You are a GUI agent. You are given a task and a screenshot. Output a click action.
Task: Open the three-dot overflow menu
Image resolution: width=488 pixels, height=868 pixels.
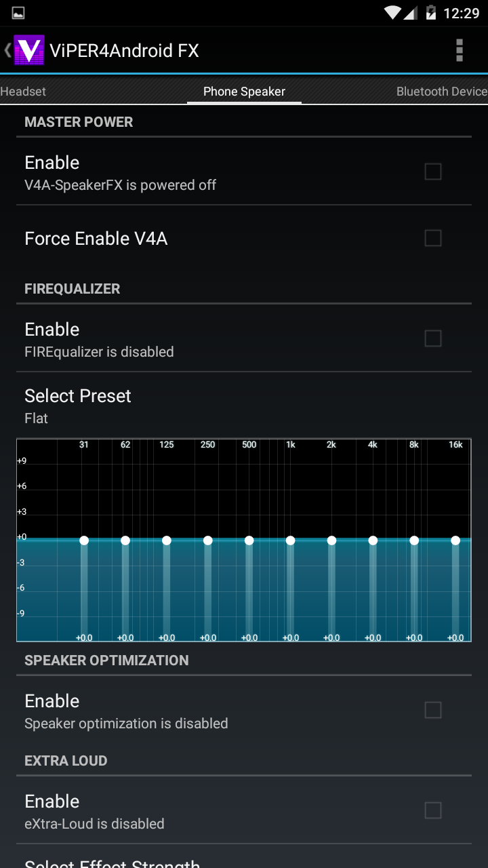[459, 50]
